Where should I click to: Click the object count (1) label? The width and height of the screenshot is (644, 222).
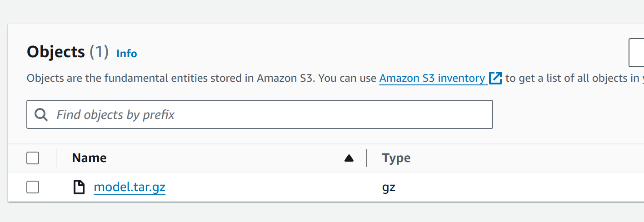[x=99, y=52]
